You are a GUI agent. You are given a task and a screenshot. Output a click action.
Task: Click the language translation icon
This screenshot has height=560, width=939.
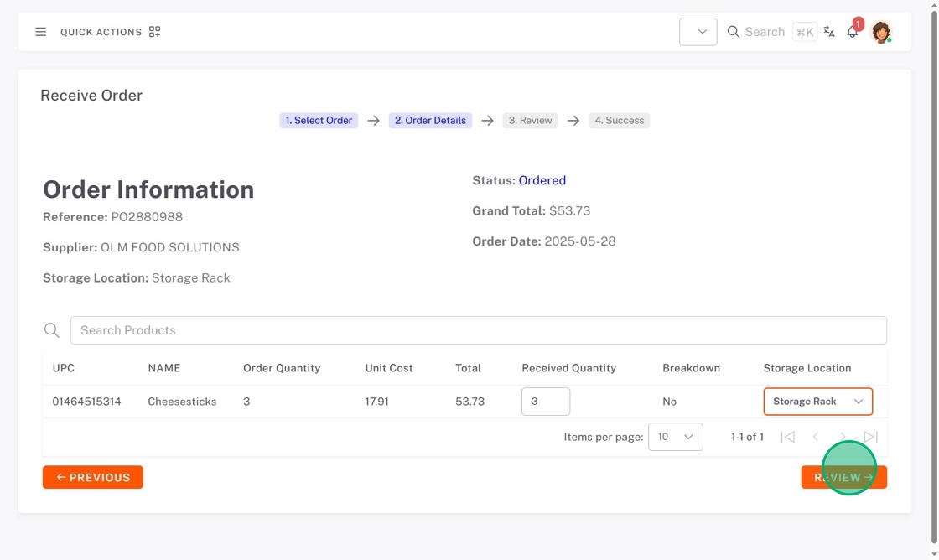829,32
